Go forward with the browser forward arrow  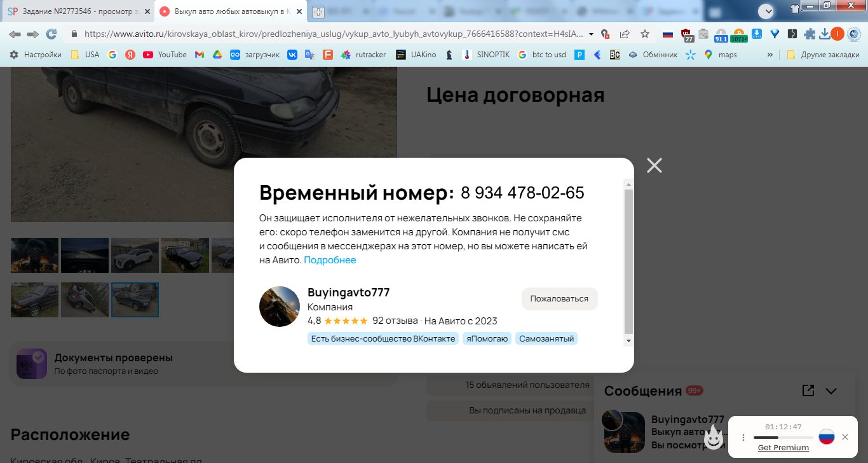click(x=33, y=34)
